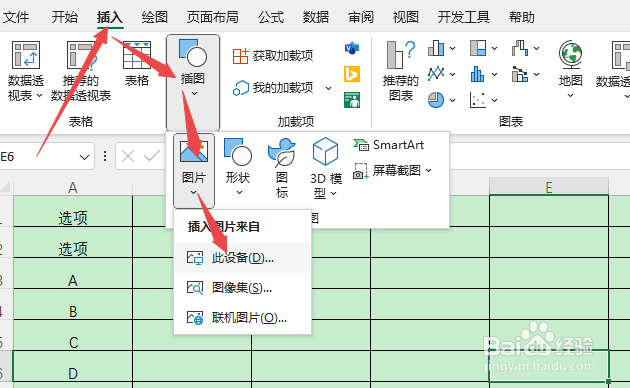
Task: Open the 图片 picture dropdown
Action: tap(194, 171)
